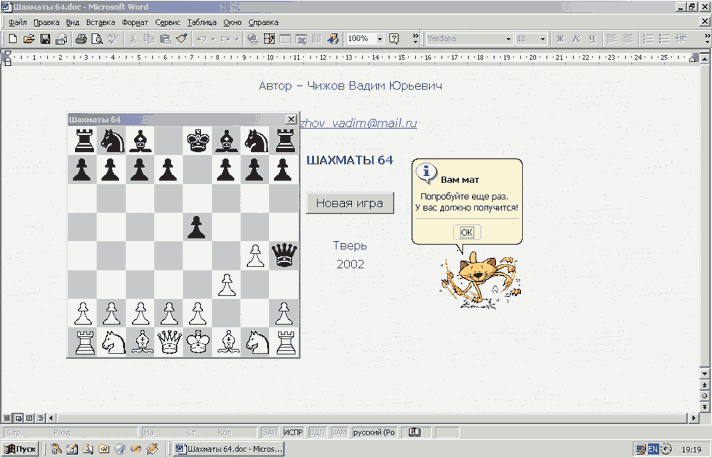The image size is (712, 458).
Task: Click the Format Painter brush icon
Action: pos(181,39)
